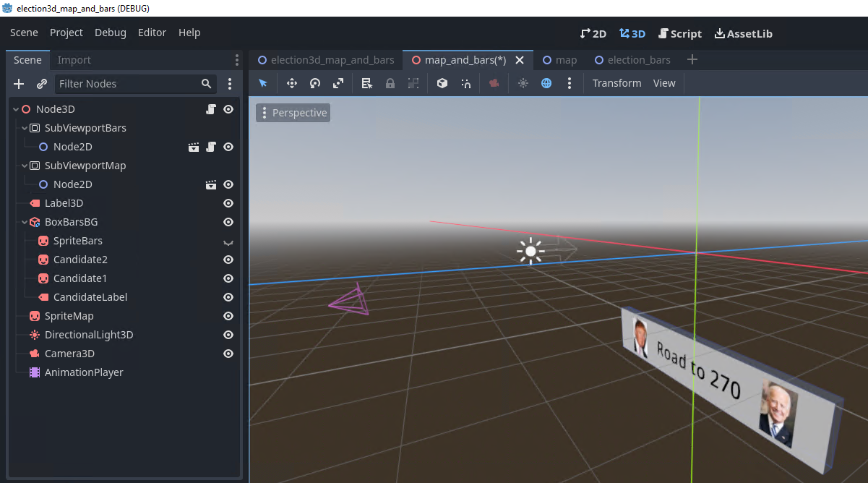Click the instance child scene link icon
Screen dimensions: 868x483
point(42,84)
